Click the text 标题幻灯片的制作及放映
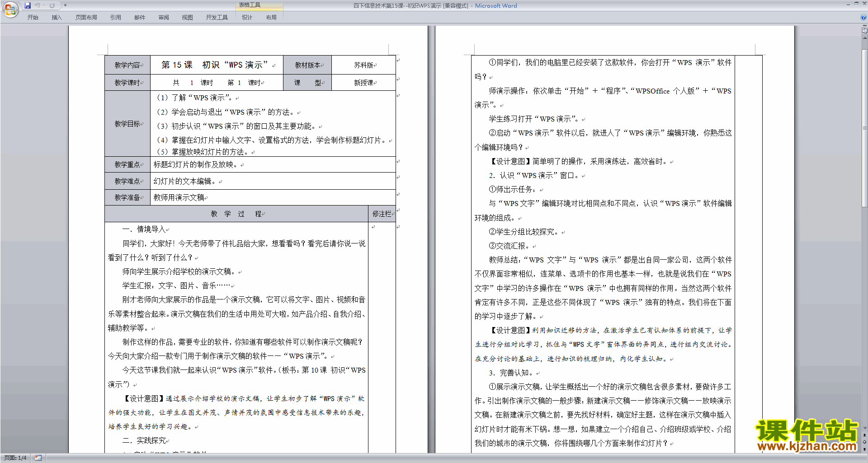 [196, 164]
